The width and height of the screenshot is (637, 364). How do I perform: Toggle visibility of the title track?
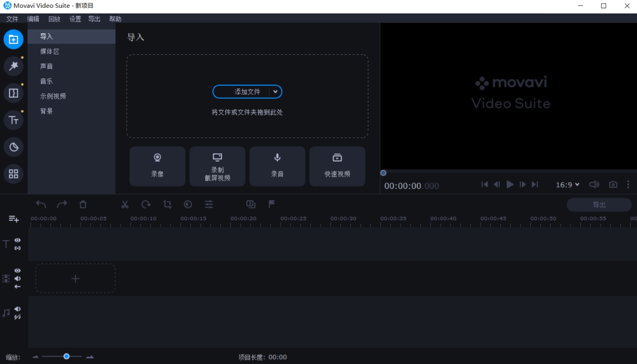[x=17, y=240]
